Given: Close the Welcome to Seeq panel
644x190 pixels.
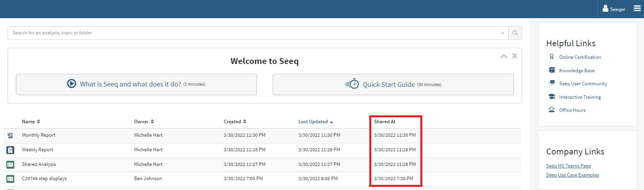Looking at the screenshot, I should 515,56.
